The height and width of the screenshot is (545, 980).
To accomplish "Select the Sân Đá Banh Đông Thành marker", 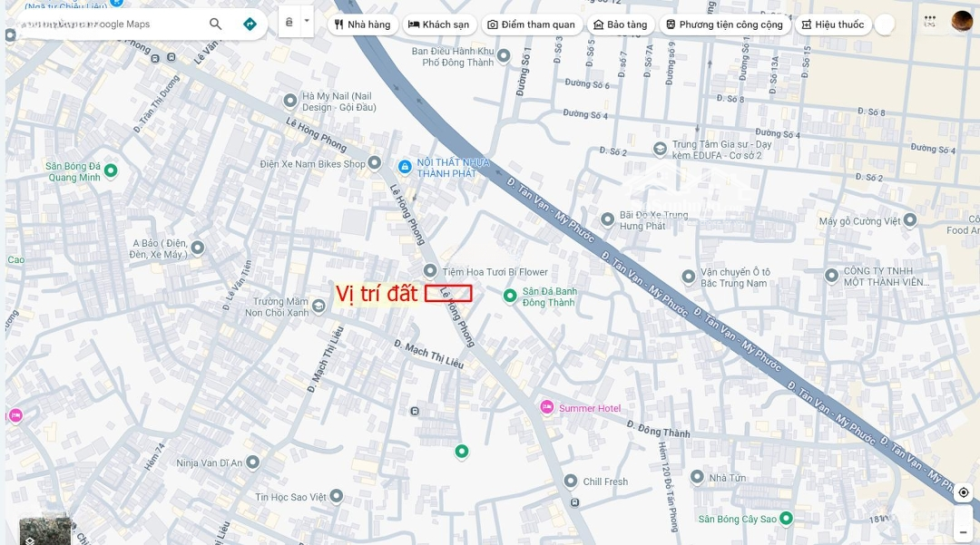I will pos(510,296).
